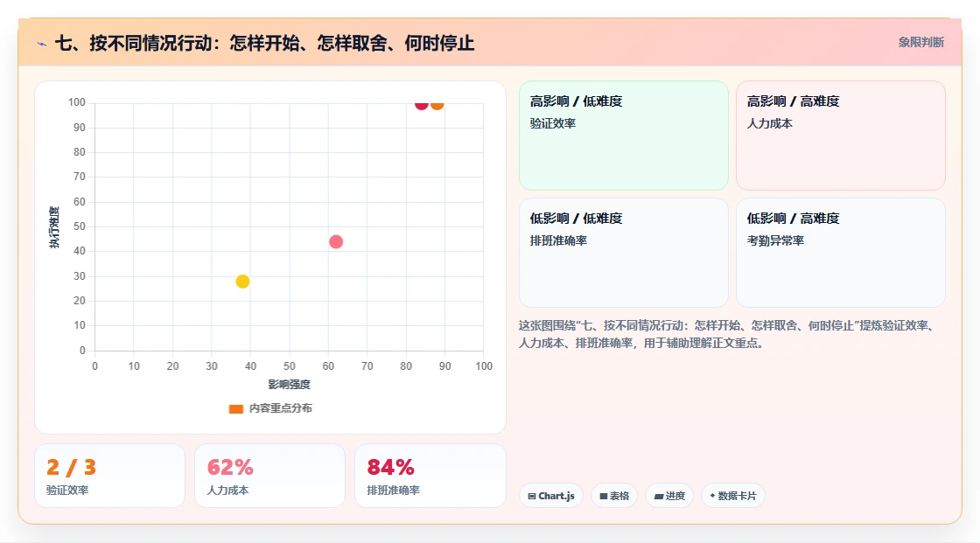Open the 低影响 / 高难度 quadrant card
980x543 pixels.
(x=841, y=253)
